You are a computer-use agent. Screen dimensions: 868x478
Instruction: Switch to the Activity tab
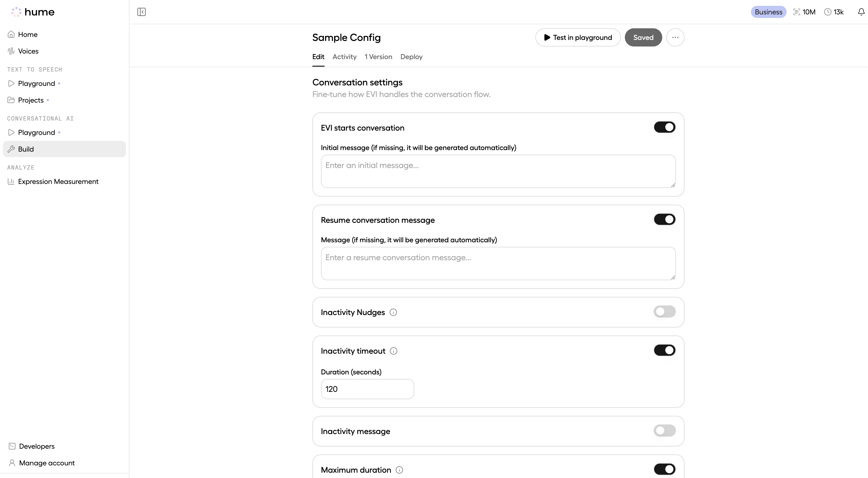point(344,57)
